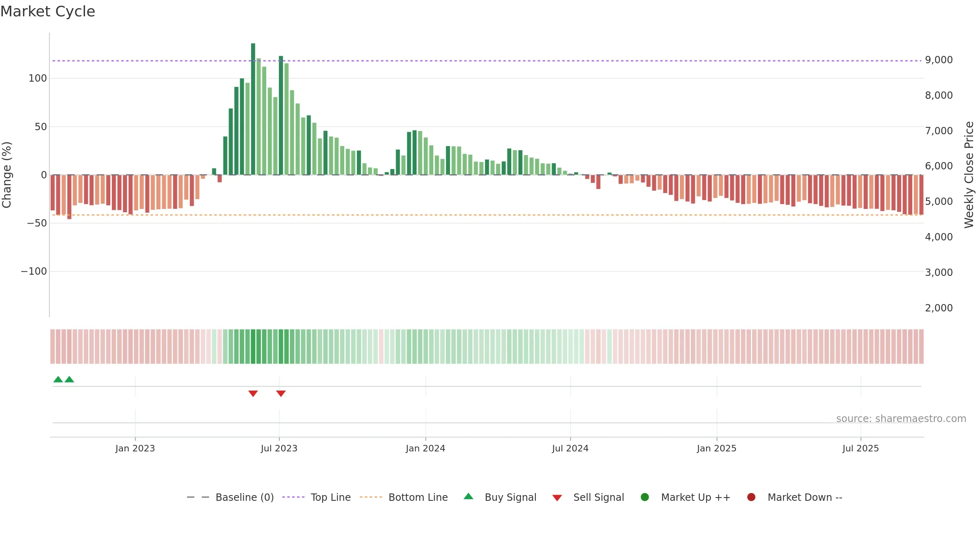Screen dimensions: 980x551
Task: Click the green Buy Signal triangle in legend
Action: click(469, 496)
